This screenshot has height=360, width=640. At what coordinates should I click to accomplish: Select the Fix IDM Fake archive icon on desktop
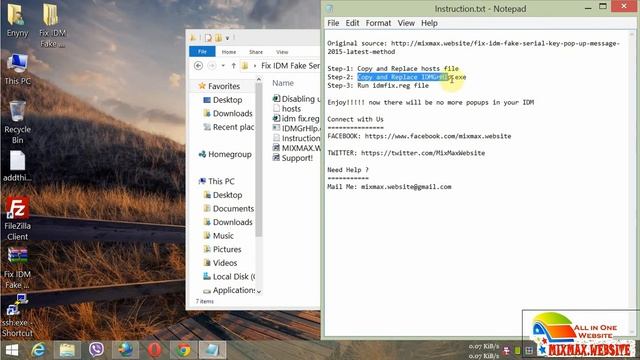pos(17,268)
